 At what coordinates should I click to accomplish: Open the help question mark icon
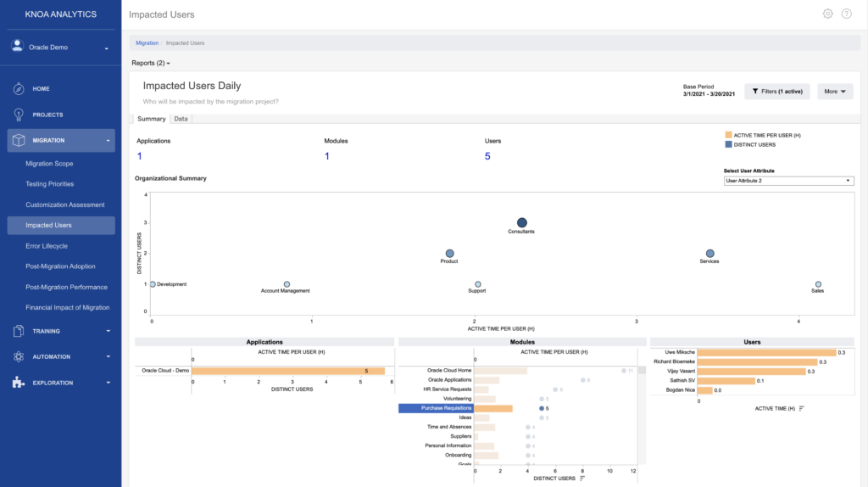847,14
